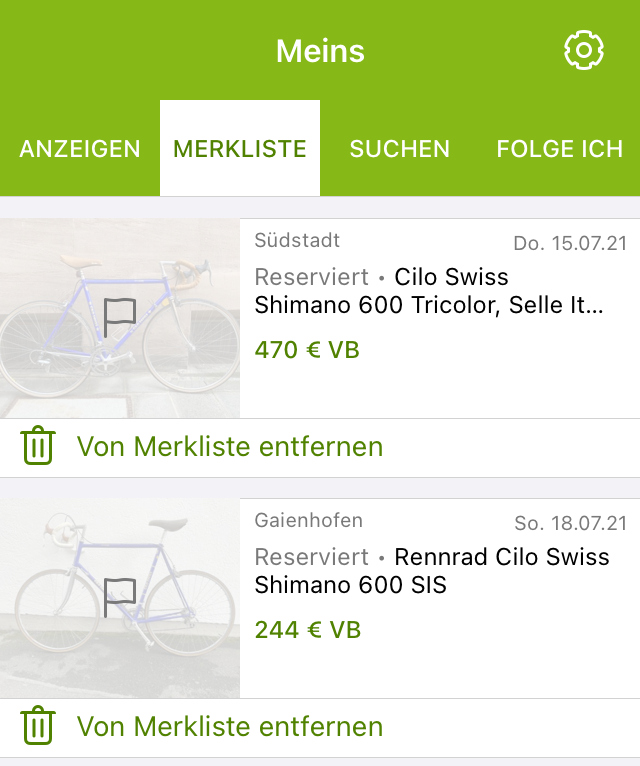Open the Cilo Swiss Shimano 600 Tricolor title
Image resolution: width=640 pixels, height=766 pixels.
pos(430,291)
